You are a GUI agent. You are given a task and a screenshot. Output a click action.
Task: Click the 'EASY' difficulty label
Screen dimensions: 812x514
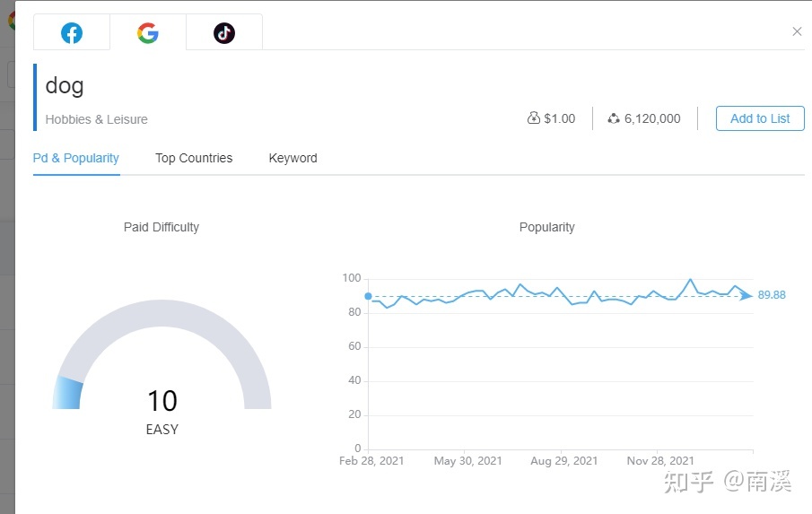(x=162, y=430)
